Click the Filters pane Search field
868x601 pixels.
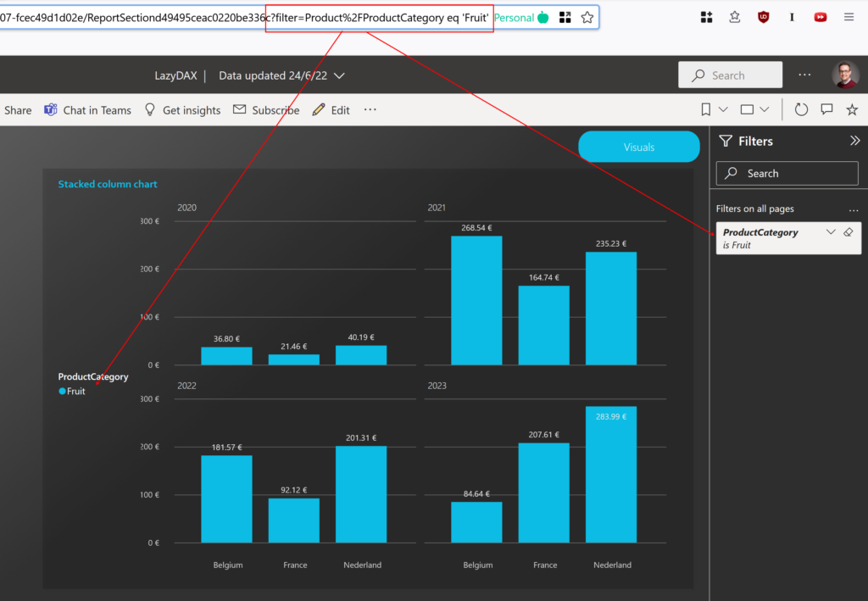click(787, 173)
